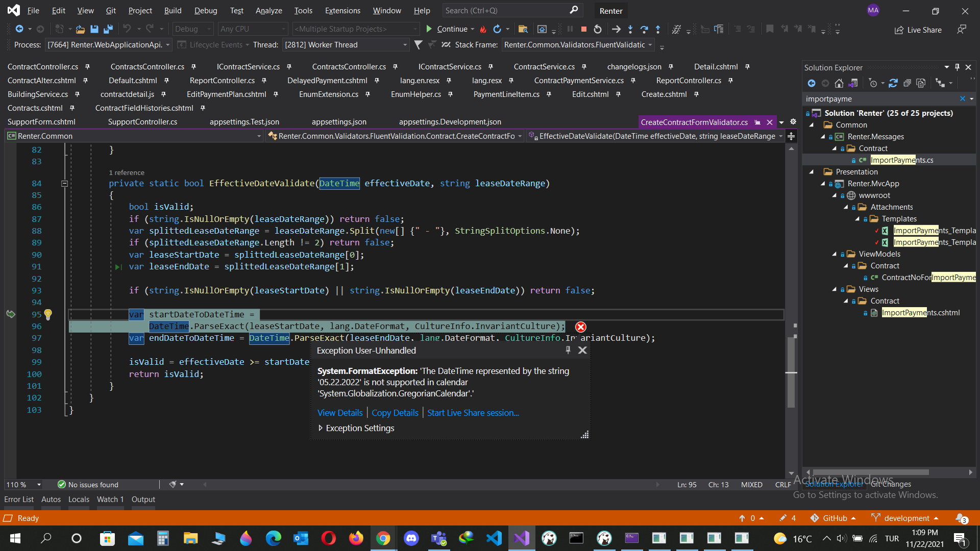Click the Step Over icon

tap(644, 29)
